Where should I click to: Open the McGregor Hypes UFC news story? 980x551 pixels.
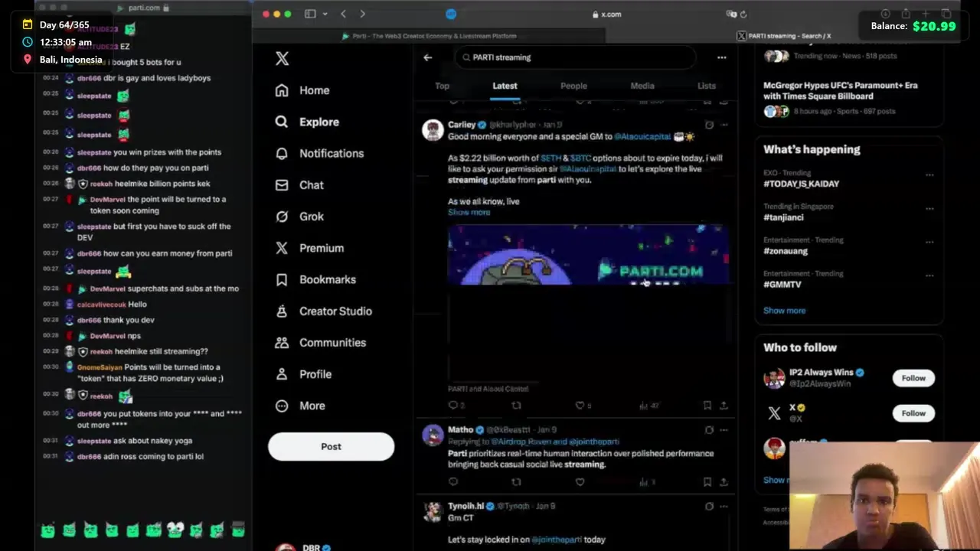[840, 90]
